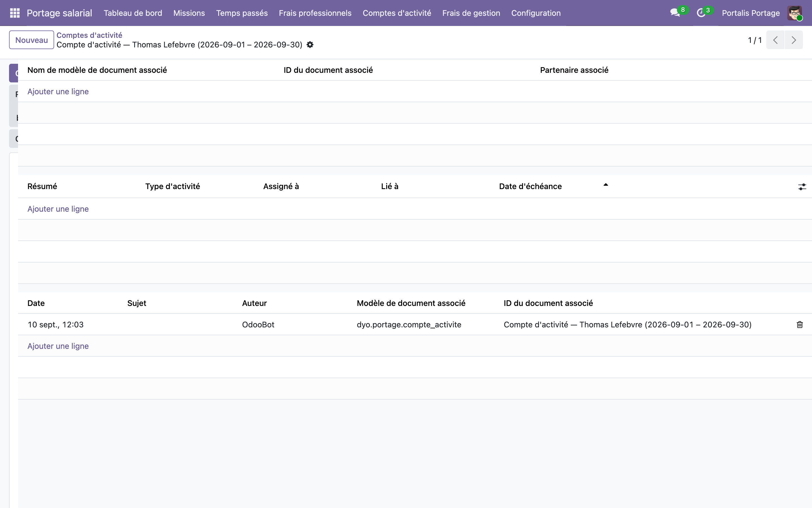Sort by Nom de modèle de document associé
The height and width of the screenshot is (508, 812).
[97, 70]
